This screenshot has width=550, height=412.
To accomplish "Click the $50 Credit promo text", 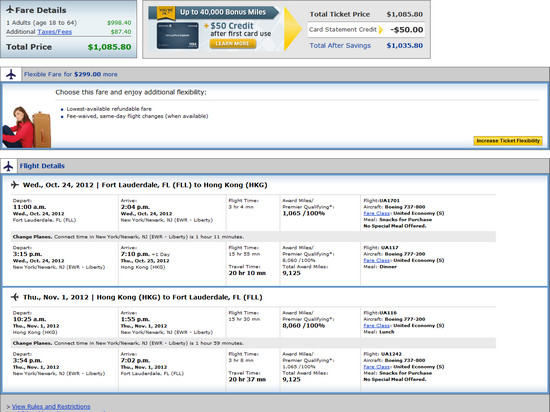I will click(232, 26).
